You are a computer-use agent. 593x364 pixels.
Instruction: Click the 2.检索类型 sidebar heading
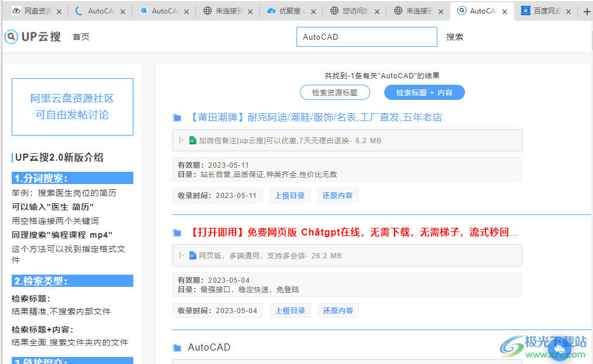point(73,281)
